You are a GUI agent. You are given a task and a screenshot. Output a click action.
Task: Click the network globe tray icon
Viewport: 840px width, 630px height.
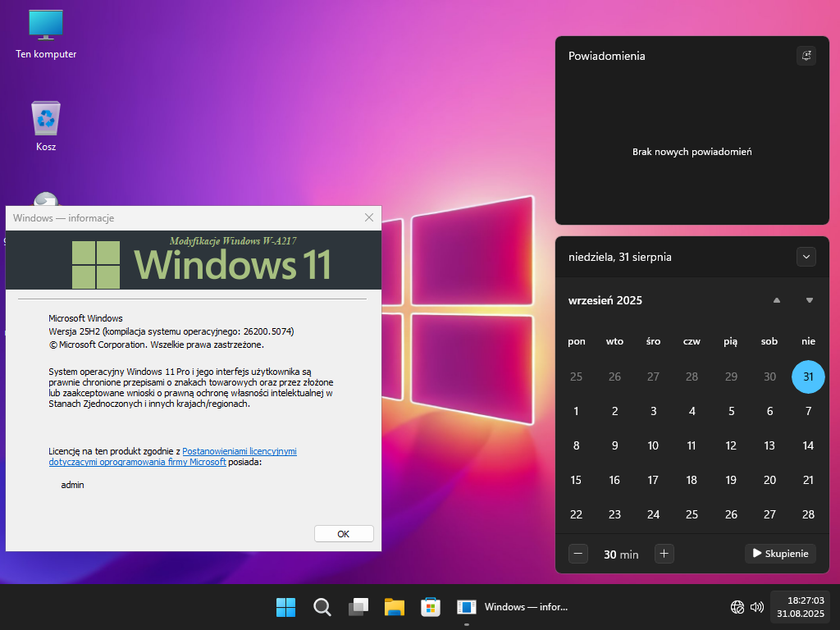click(737, 607)
